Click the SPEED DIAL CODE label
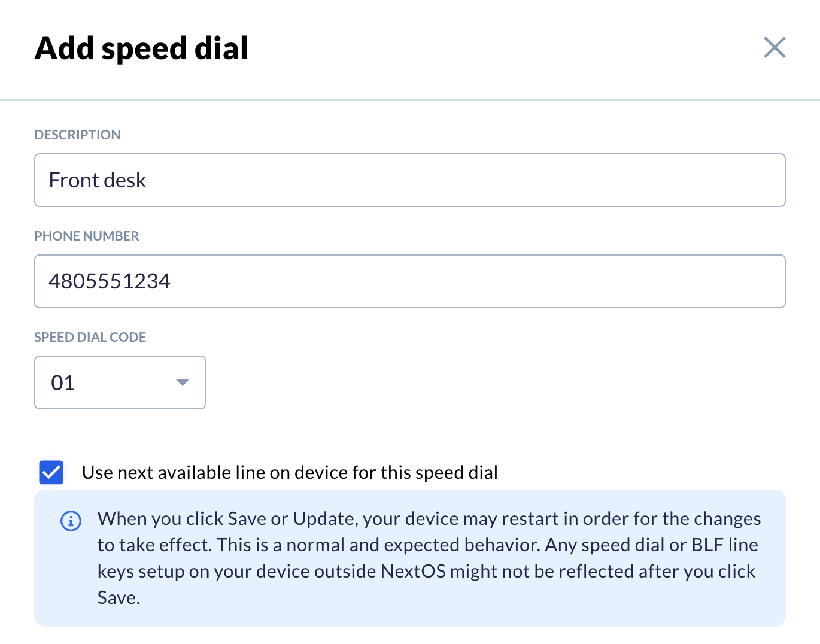The width and height of the screenshot is (820, 644). (90, 337)
